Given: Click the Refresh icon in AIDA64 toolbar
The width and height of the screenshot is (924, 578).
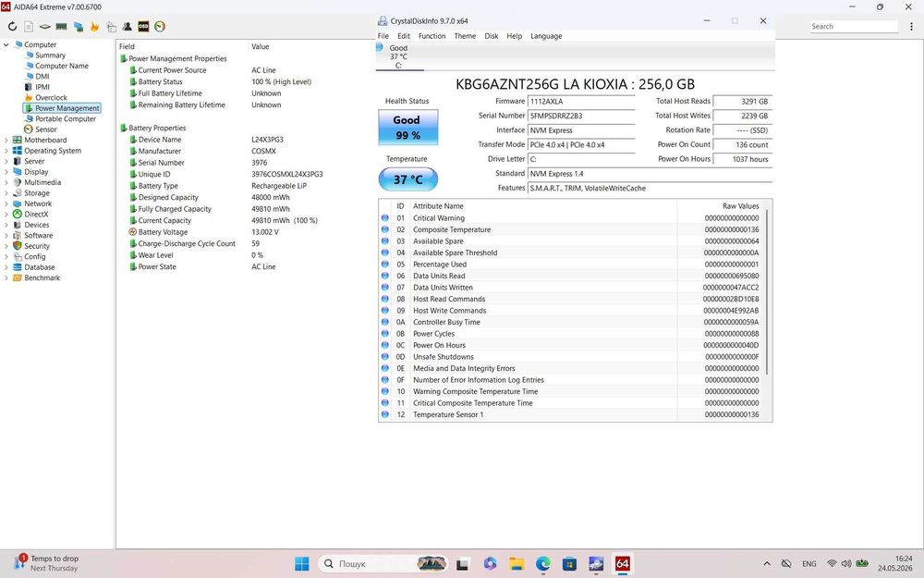Looking at the screenshot, I should pos(12,27).
